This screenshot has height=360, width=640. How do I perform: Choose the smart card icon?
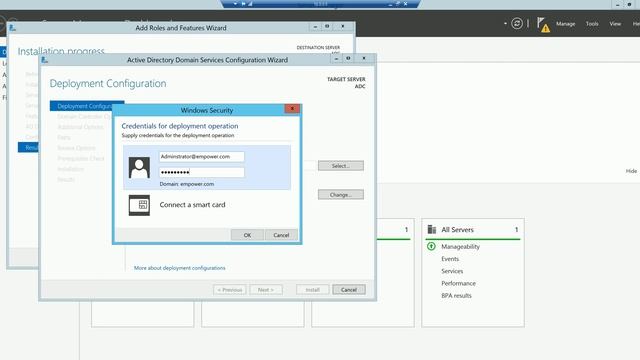click(x=139, y=205)
